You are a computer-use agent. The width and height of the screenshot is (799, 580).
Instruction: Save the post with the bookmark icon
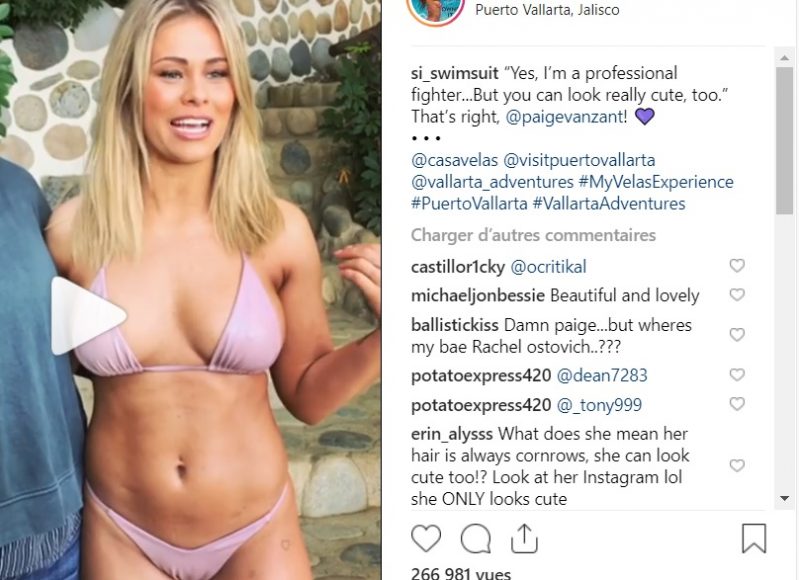(x=754, y=538)
